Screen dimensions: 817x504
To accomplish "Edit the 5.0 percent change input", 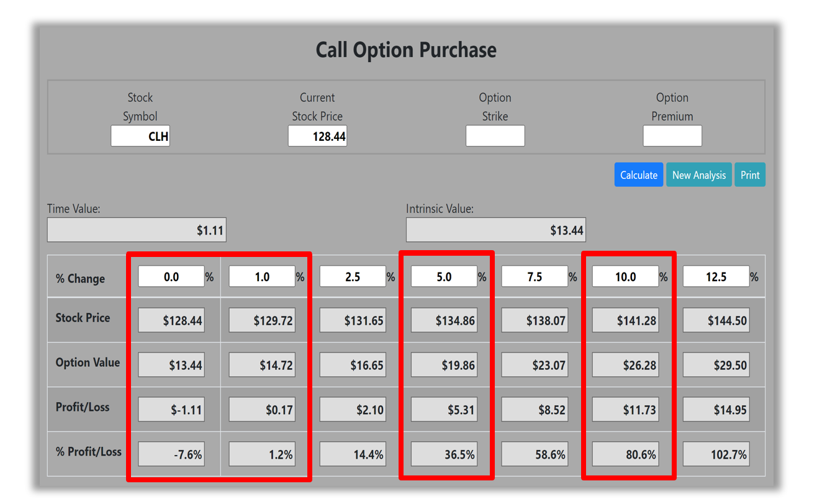I will (444, 277).
